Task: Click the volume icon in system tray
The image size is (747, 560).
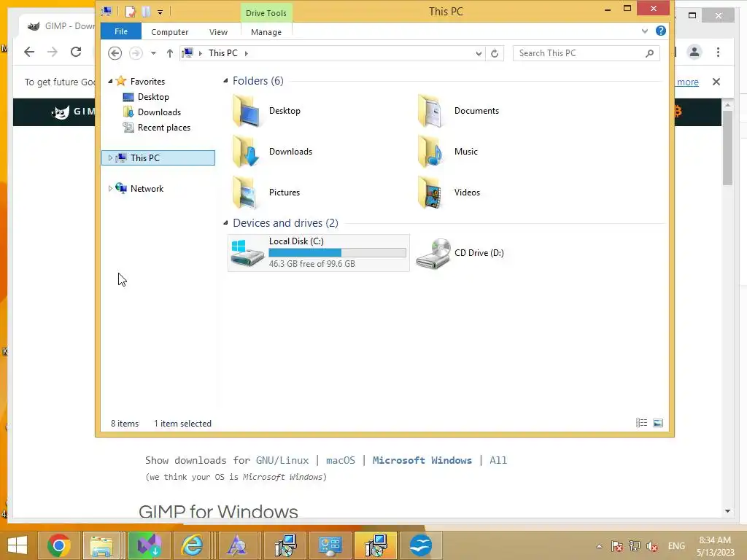Action: pyautogui.click(x=652, y=546)
